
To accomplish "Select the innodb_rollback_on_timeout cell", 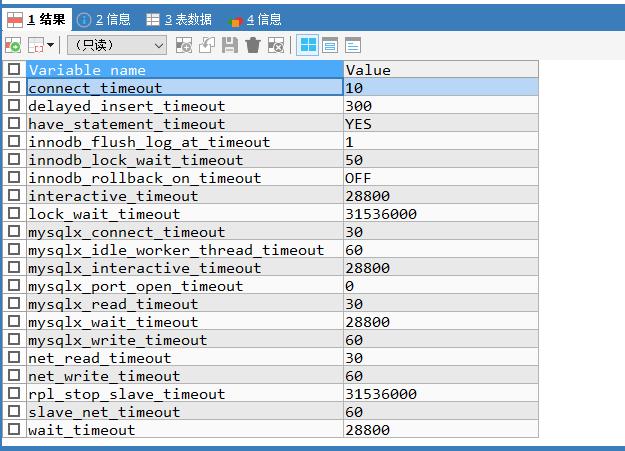I will (x=185, y=177).
